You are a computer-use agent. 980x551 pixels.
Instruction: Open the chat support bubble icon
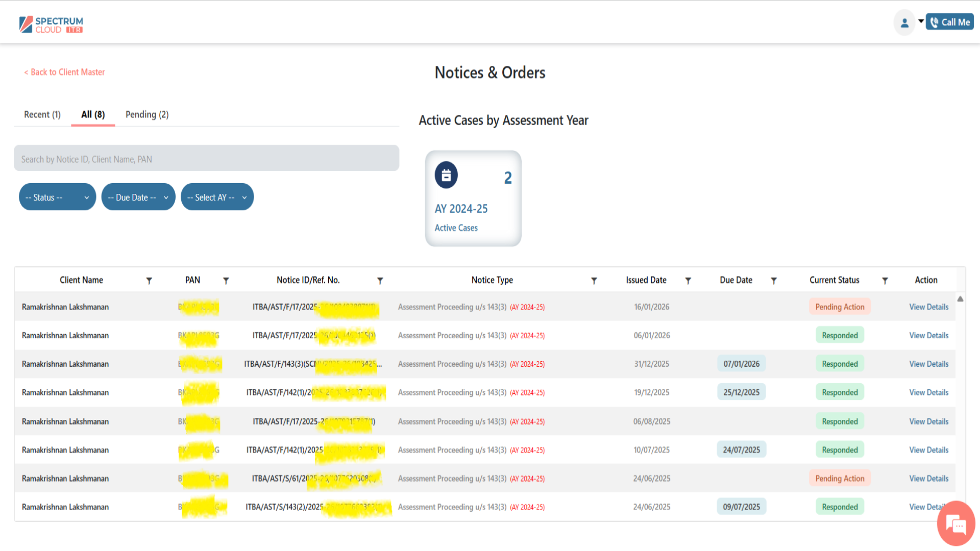[955, 523]
